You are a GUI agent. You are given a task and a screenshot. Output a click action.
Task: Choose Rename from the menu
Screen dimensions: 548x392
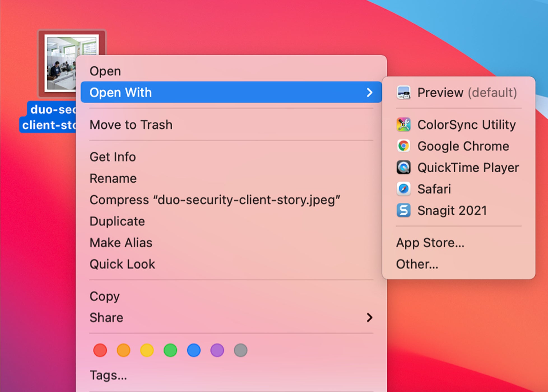pos(231,178)
